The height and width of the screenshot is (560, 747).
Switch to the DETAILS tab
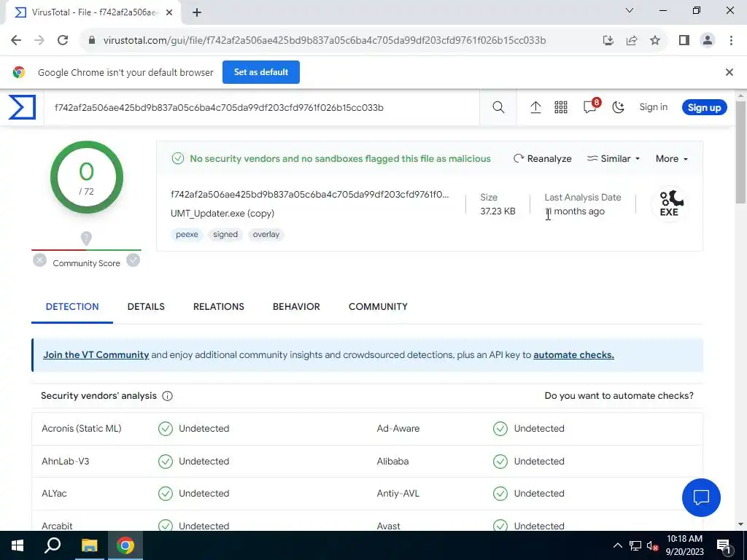pos(146,307)
